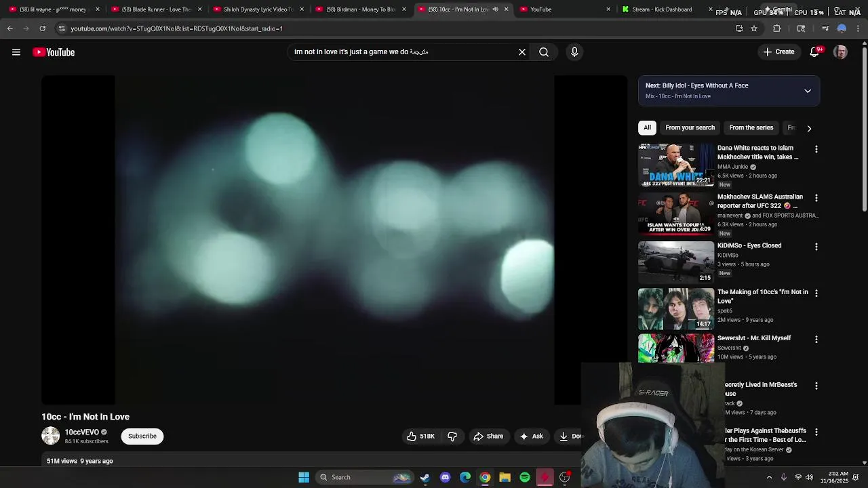Open The Making of 10cc's I'm Not in Love
This screenshot has height=488, width=868.
pyautogui.click(x=762, y=296)
